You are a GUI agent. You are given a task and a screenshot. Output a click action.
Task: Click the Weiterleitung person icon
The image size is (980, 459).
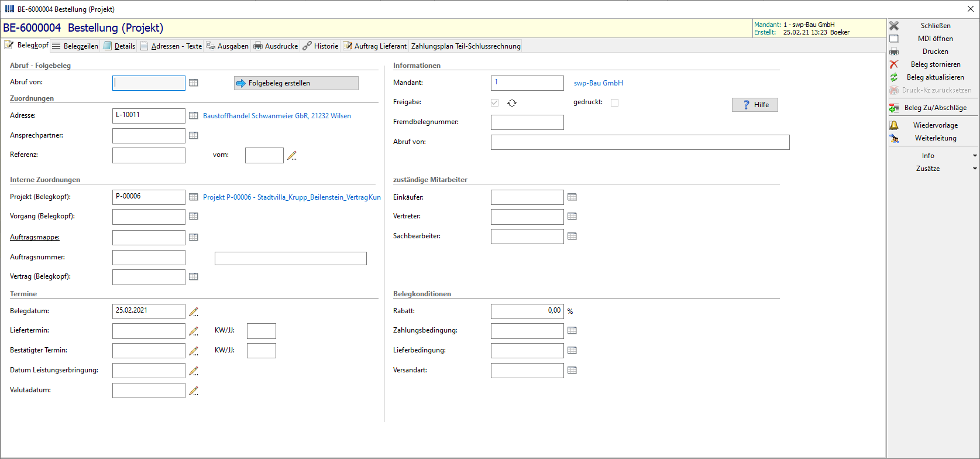(894, 138)
